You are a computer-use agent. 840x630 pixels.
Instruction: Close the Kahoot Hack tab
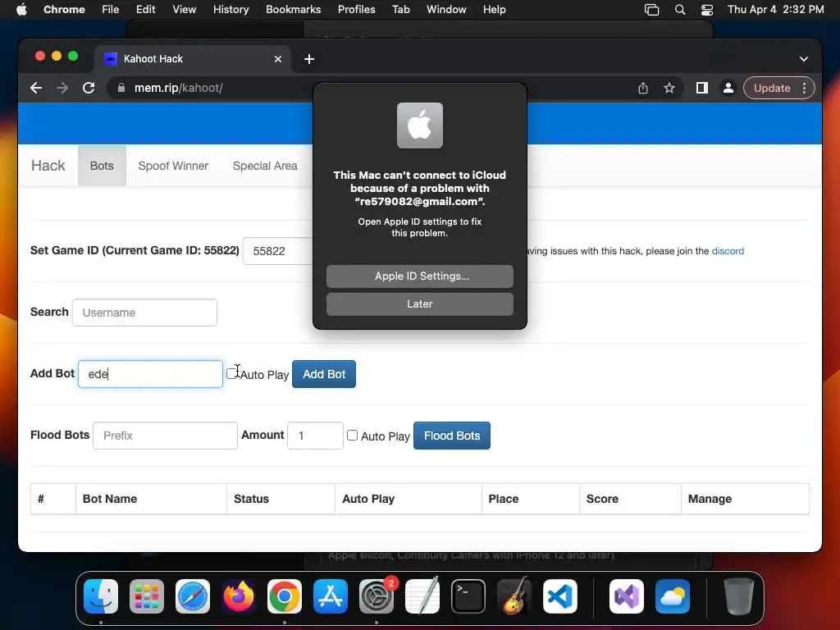[x=278, y=59]
